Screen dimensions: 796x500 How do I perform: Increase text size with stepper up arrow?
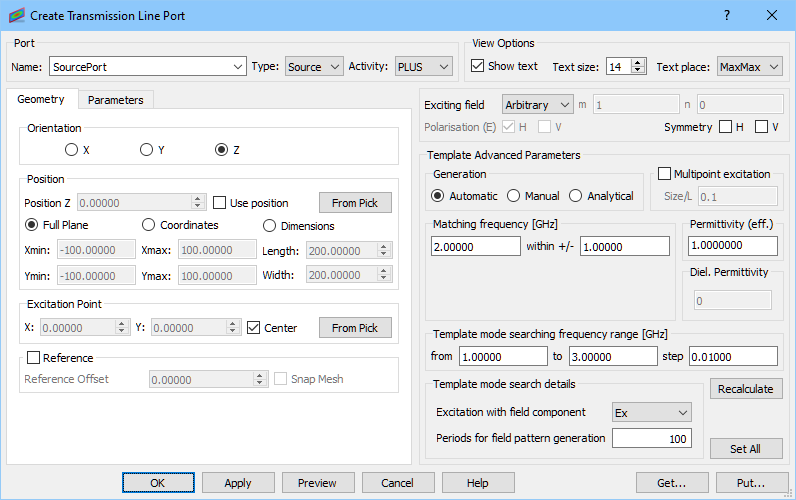click(x=639, y=62)
